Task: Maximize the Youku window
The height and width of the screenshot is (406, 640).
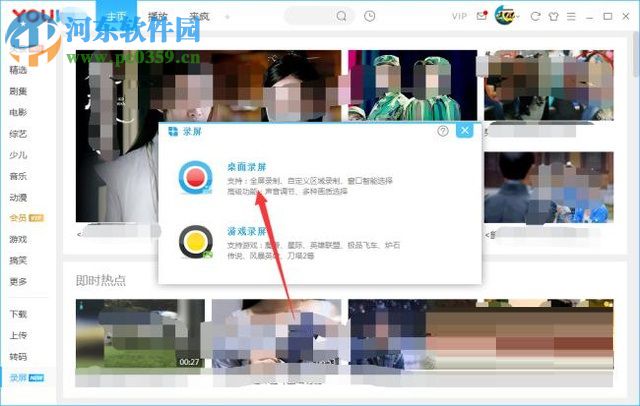Action: click(608, 16)
